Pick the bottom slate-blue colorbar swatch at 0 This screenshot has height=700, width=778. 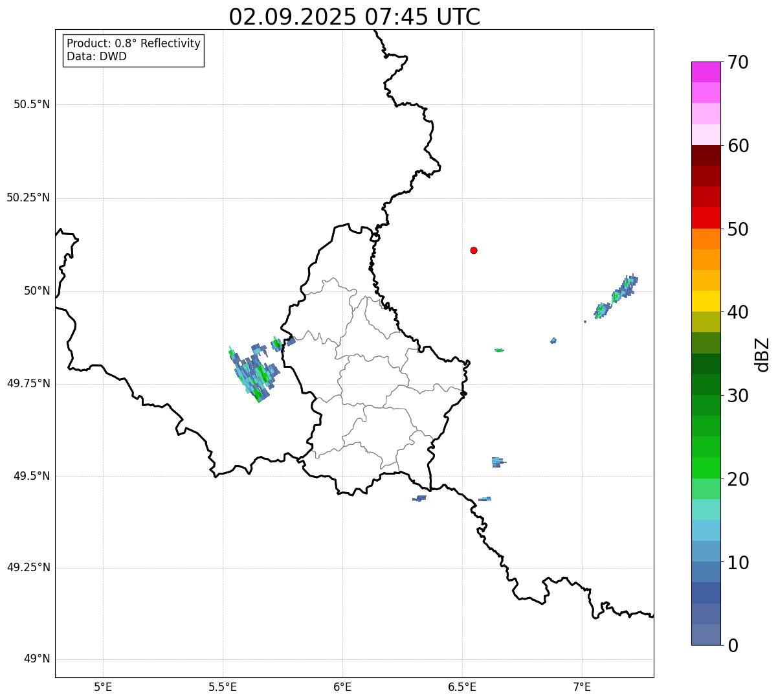click(x=706, y=635)
